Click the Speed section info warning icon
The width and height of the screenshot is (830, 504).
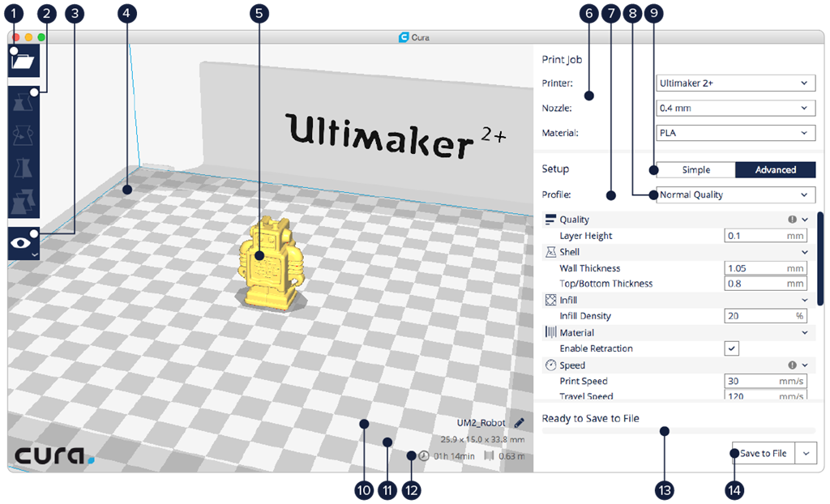point(793,365)
